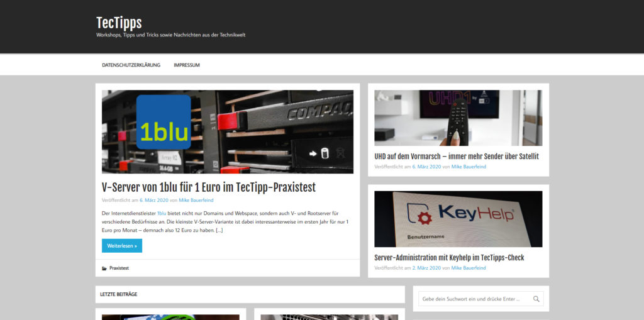Image resolution: width=644 pixels, height=320 pixels.
Task: Click the Weiterlesen button
Action: 122,246
